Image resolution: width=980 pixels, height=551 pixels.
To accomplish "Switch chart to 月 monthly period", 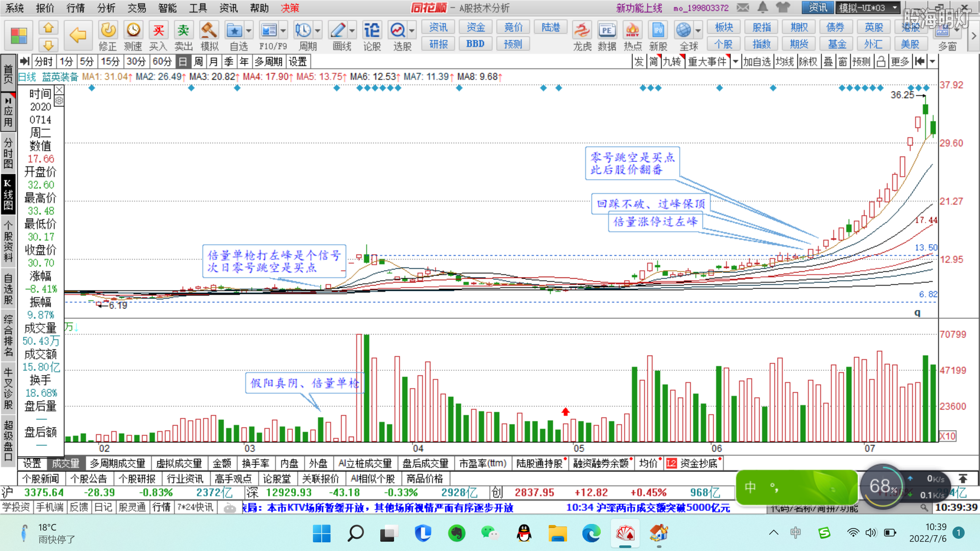I will 214,62.
